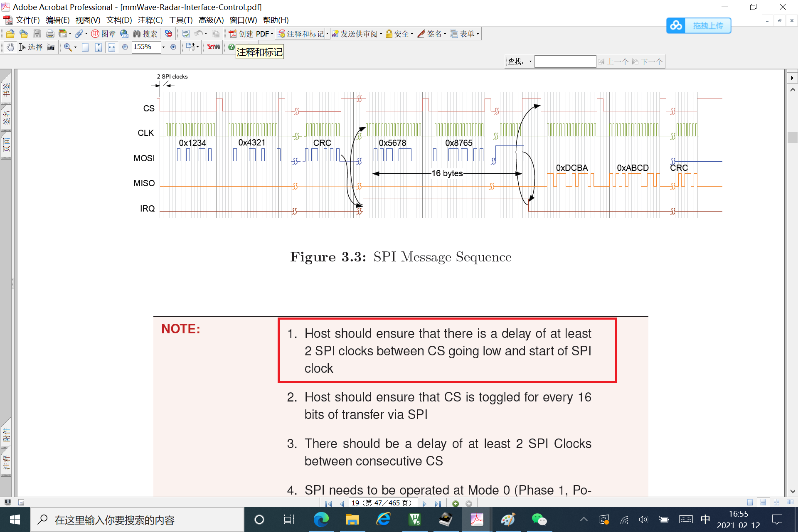The height and width of the screenshot is (532, 798).
Task: Click the zoom percentage 155% field
Action: 146,47
